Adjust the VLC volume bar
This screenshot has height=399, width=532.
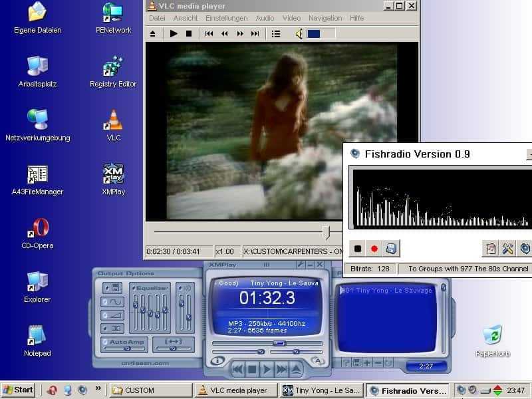point(321,34)
